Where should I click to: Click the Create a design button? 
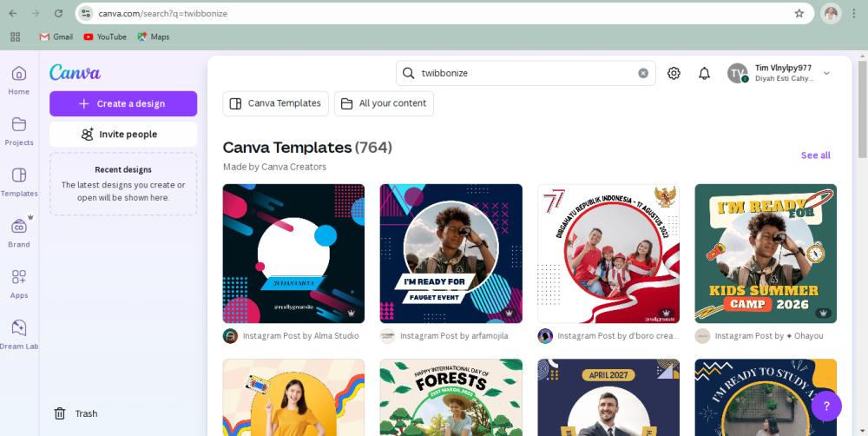pyautogui.click(x=123, y=103)
